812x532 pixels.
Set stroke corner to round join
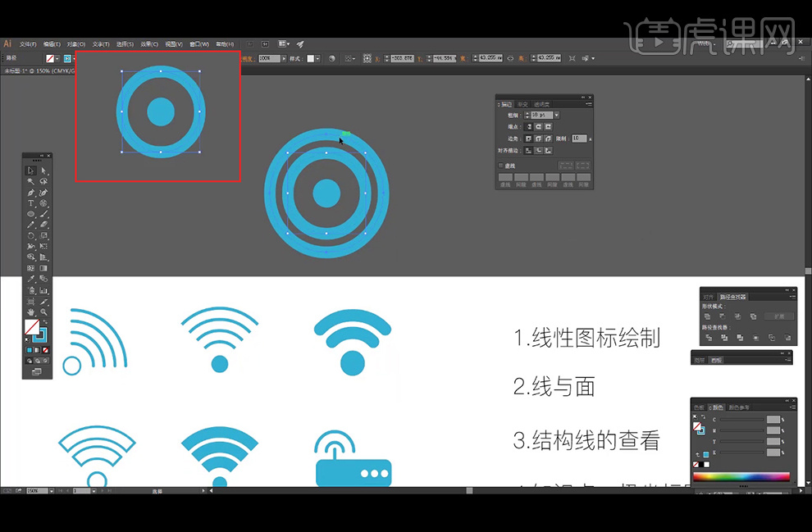pyautogui.click(x=538, y=139)
